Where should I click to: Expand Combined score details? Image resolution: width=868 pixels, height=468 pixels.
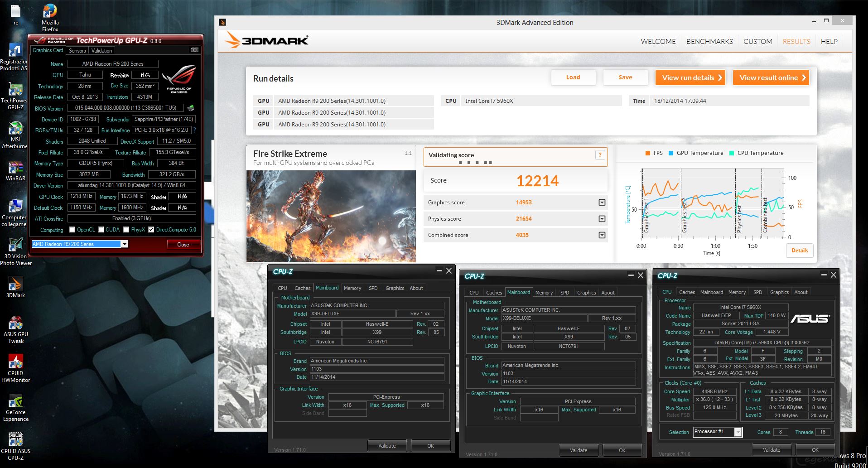tap(602, 235)
